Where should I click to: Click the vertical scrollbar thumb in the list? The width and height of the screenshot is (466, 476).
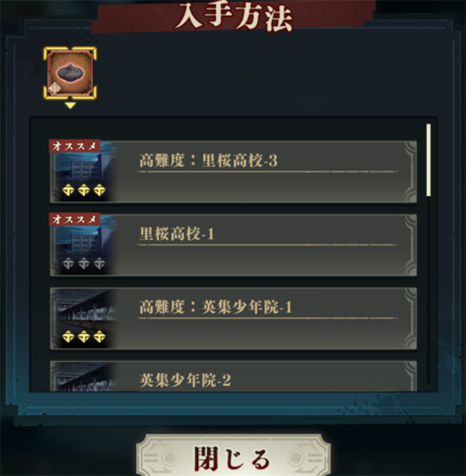click(x=429, y=160)
